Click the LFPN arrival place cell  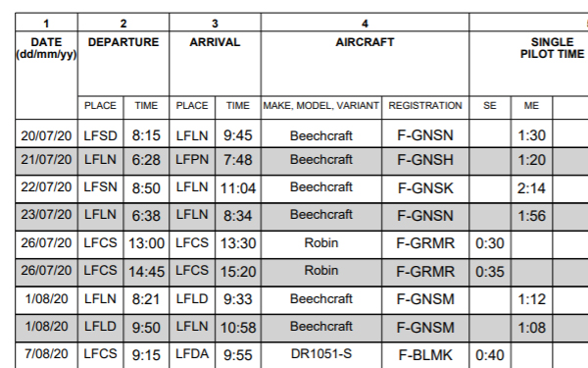(192, 162)
